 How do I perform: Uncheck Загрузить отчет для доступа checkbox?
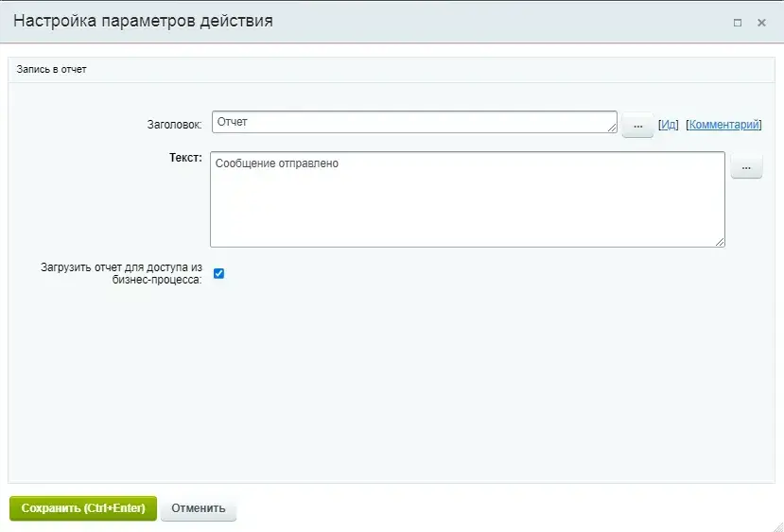(x=218, y=273)
